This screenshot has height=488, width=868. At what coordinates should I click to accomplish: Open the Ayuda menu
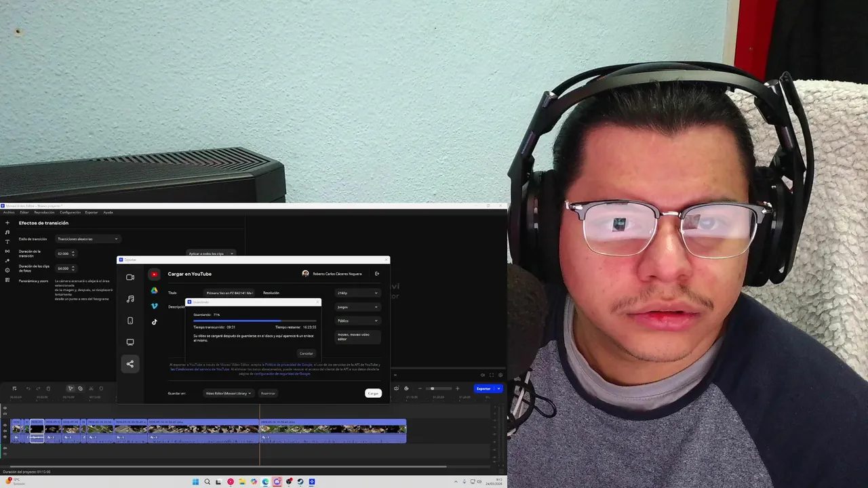pos(108,212)
